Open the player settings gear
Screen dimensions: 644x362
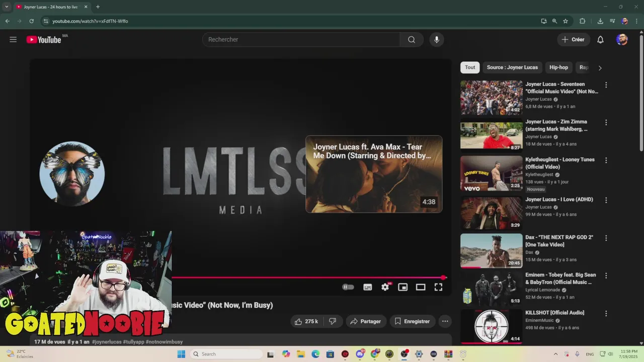(x=385, y=287)
